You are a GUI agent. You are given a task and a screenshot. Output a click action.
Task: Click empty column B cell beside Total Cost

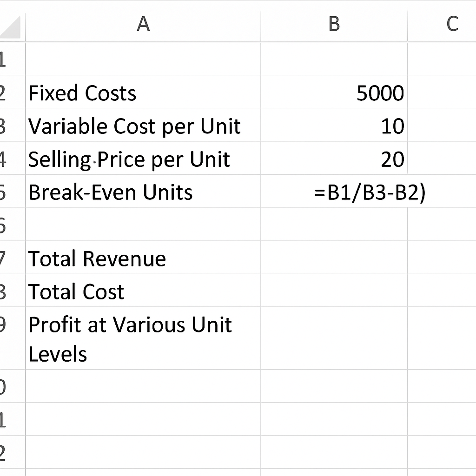point(334,291)
